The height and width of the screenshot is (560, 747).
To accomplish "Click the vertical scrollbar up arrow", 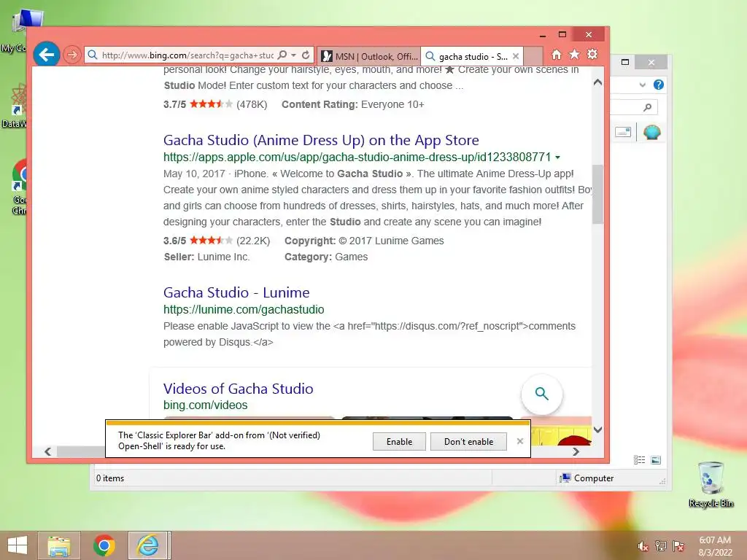I will point(597,82).
